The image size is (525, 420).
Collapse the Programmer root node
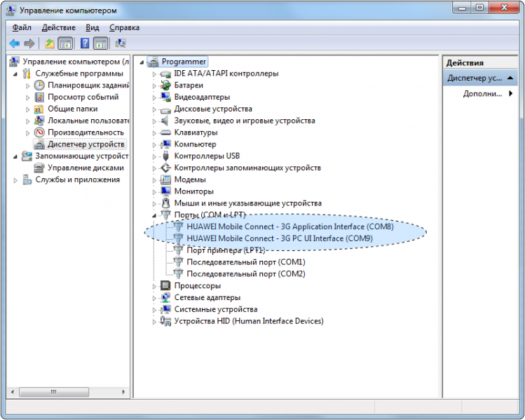(142, 62)
